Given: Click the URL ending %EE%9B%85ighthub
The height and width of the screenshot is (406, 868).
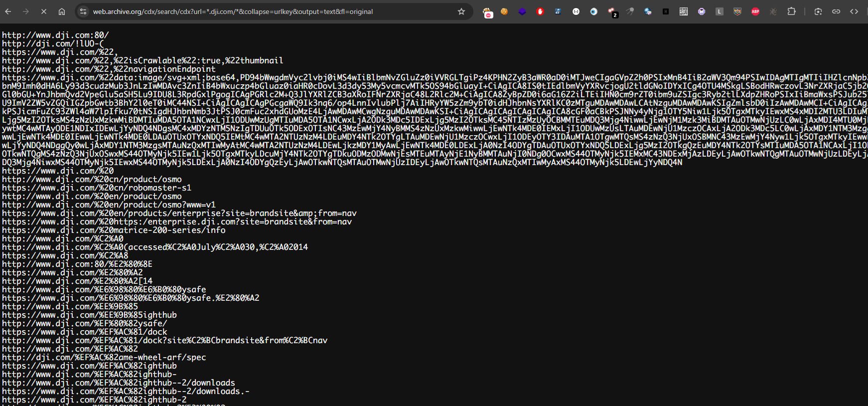Looking at the screenshot, I should (89, 315).
